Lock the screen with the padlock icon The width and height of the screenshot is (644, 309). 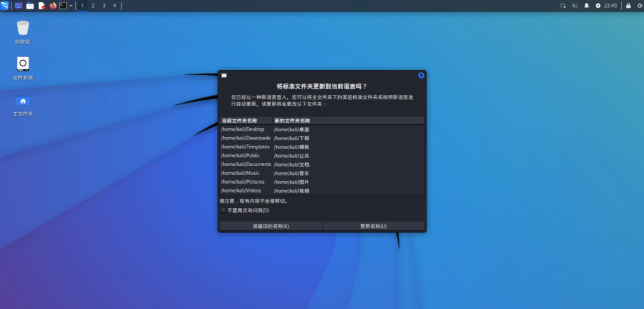628,6
